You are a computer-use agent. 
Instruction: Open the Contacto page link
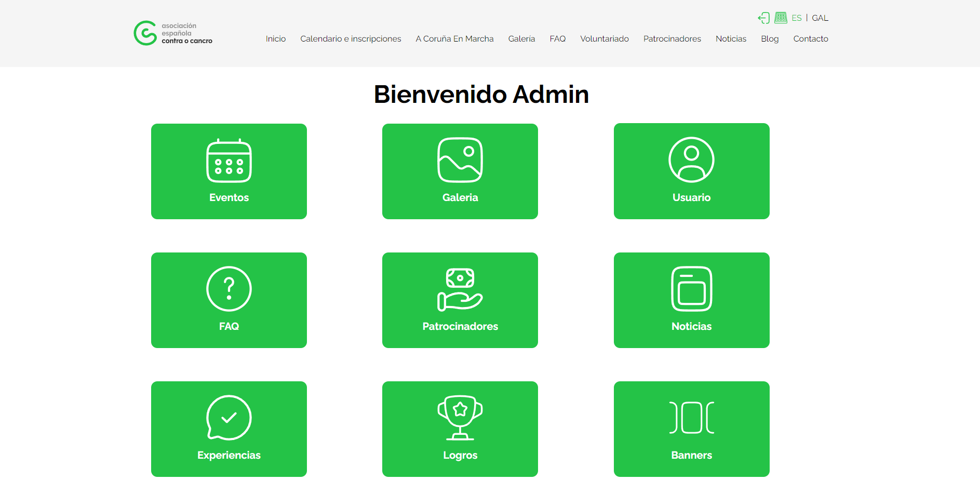(x=811, y=39)
